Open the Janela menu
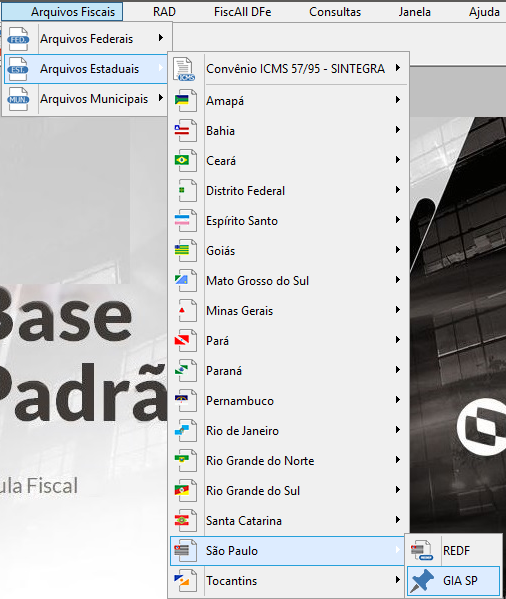Screen dimensions: 506x599 click(x=414, y=12)
